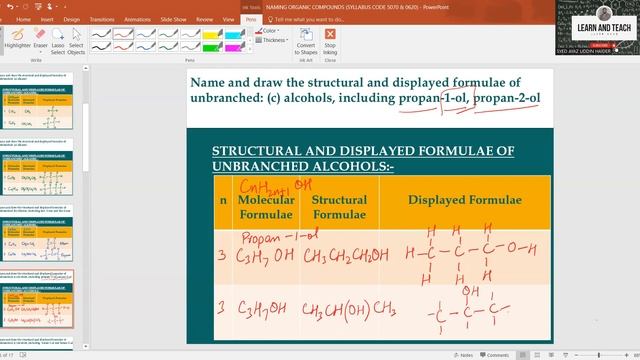Select the cyan highlighter pen
Image resolution: width=640 pixels, height=360 pixels.
pyautogui.click(x=235, y=33)
